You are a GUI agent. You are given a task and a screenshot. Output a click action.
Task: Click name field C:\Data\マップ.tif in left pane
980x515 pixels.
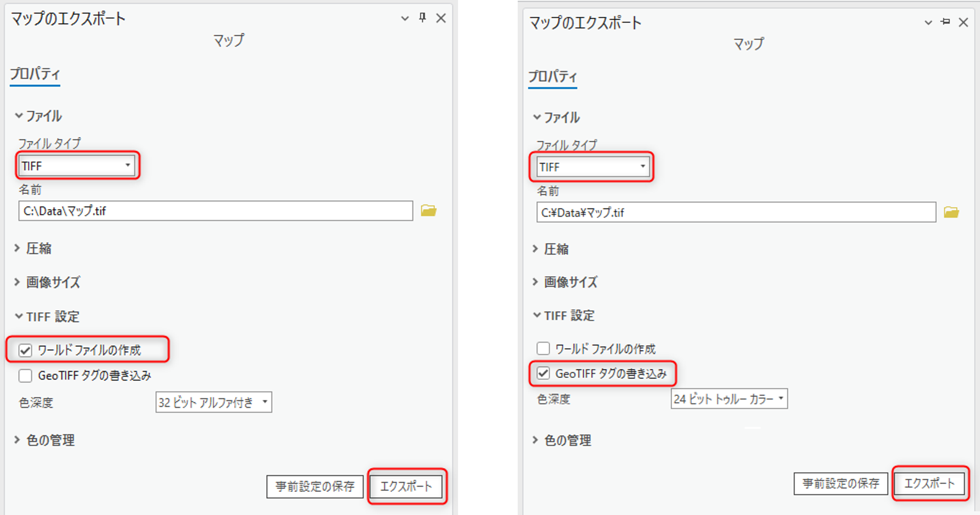coord(216,211)
